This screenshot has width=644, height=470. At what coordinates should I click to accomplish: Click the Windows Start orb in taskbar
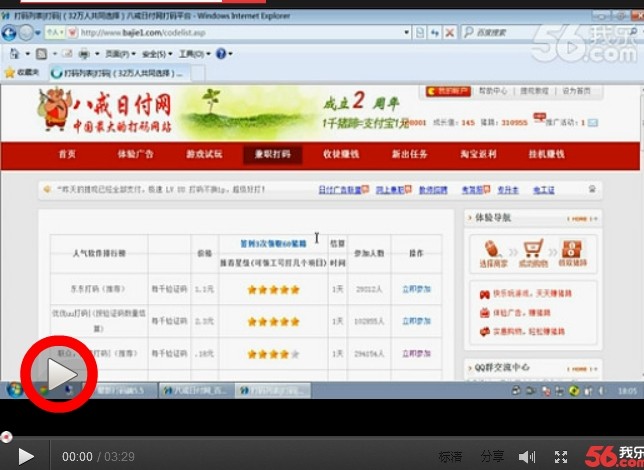[x=14, y=390]
